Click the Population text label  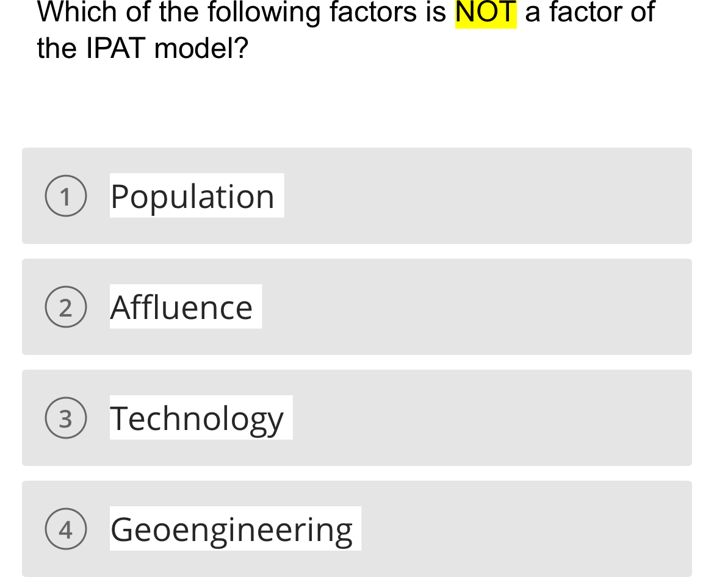point(192,195)
